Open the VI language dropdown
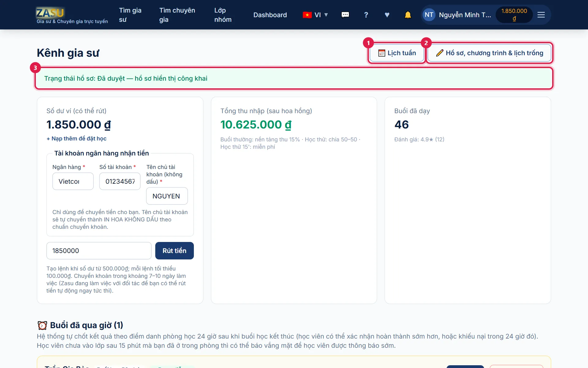Viewport: 588px width, 368px height. click(x=315, y=15)
